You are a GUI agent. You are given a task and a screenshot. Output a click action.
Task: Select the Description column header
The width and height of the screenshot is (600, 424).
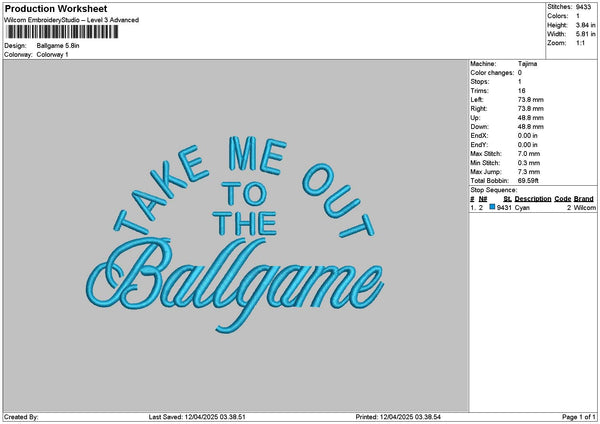click(532, 199)
